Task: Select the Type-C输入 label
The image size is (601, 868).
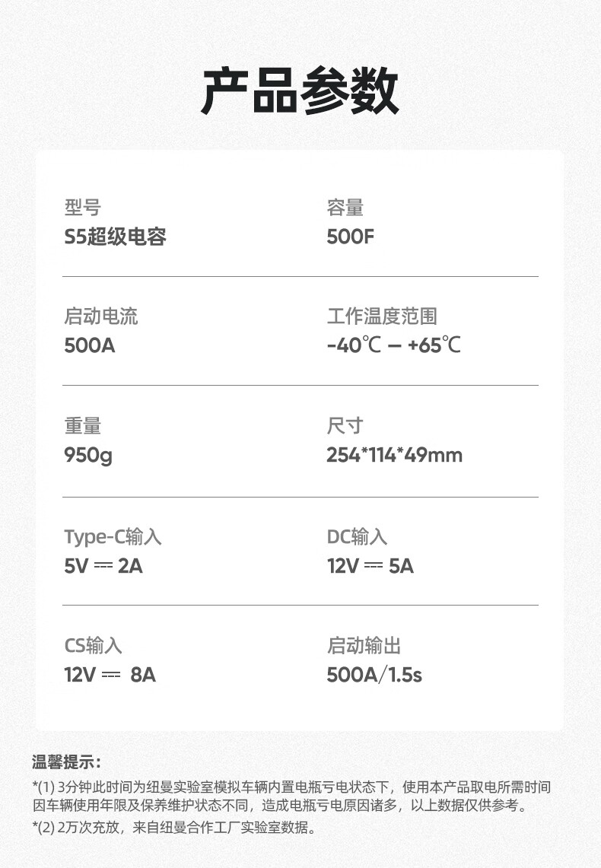Action: (113, 536)
